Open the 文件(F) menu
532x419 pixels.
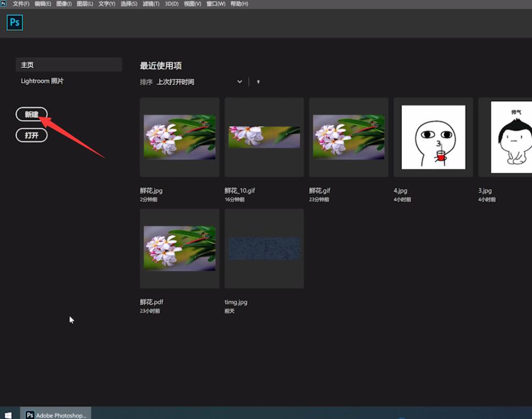21,4
